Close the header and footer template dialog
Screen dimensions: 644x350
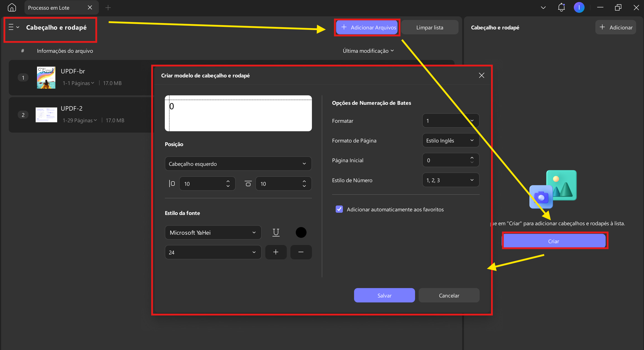pyautogui.click(x=481, y=75)
